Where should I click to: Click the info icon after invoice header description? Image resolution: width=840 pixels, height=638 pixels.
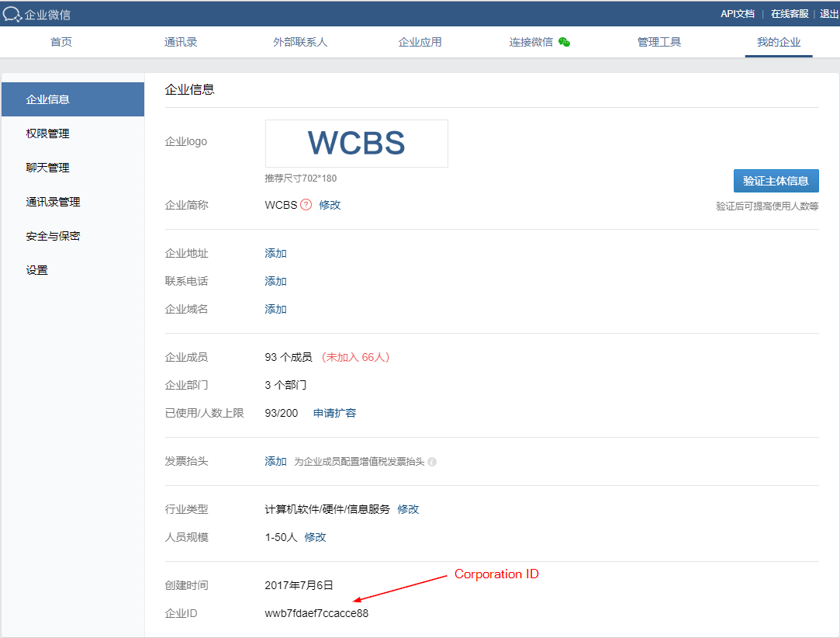pyautogui.click(x=432, y=462)
